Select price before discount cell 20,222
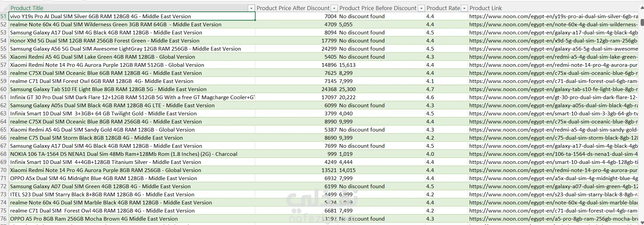 coord(381,97)
